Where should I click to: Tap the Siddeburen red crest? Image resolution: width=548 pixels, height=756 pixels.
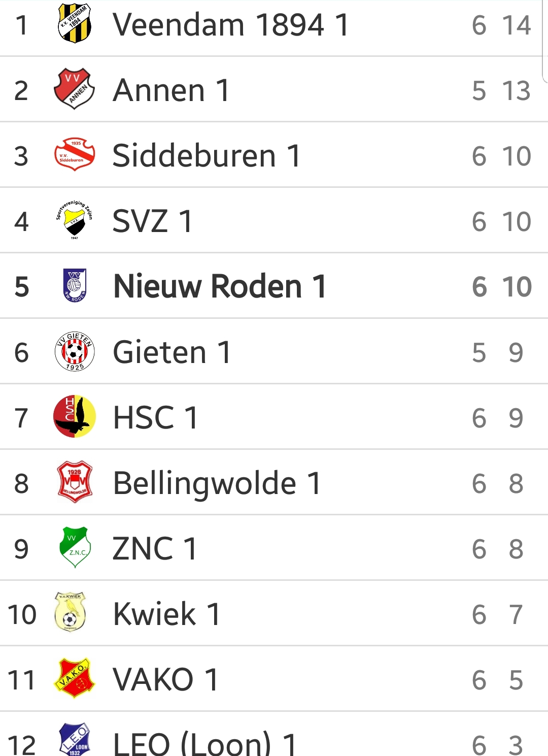[x=75, y=154]
